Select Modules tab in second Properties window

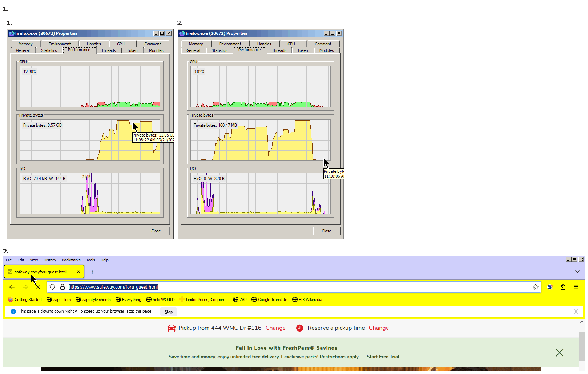327,51
